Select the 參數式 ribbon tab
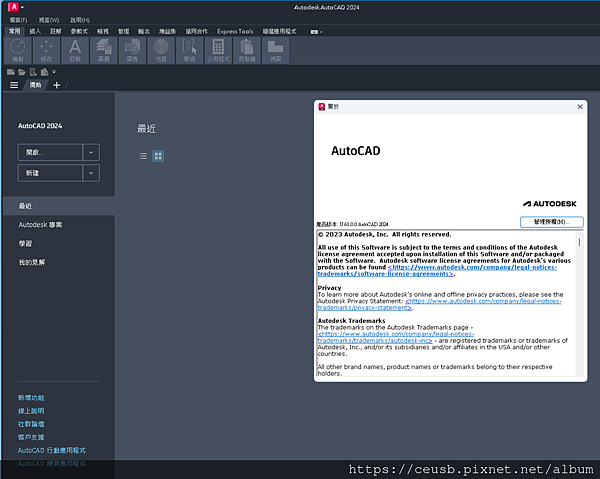This screenshot has width=600, height=479. [x=79, y=31]
